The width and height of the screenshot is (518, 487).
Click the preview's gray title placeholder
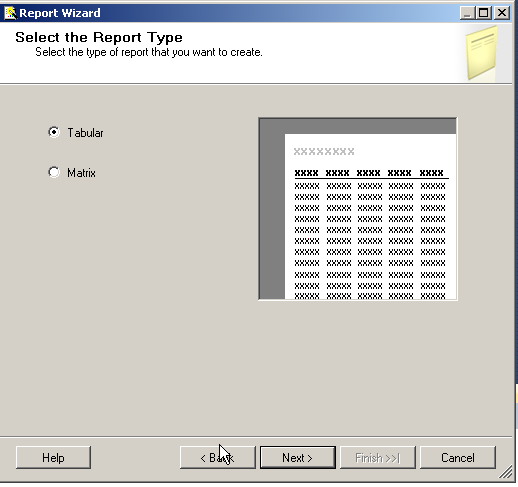[x=324, y=152]
